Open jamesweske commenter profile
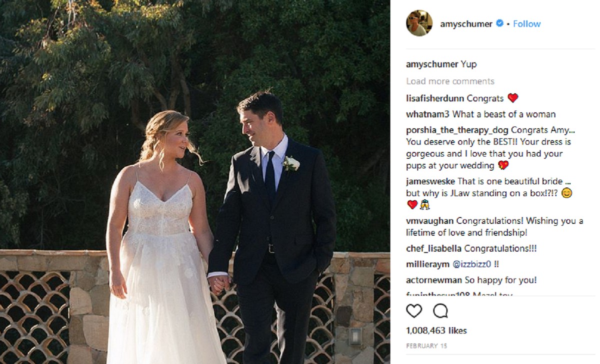 tap(430, 181)
